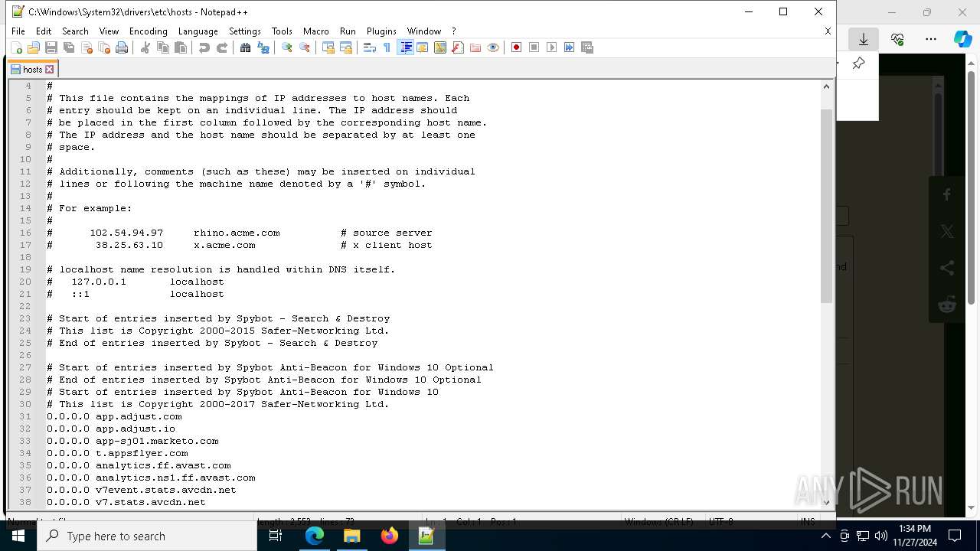Viewport: 980px width, 551px height.
Task: Open the user defined language dialog icon
Action: coord(423,47)
